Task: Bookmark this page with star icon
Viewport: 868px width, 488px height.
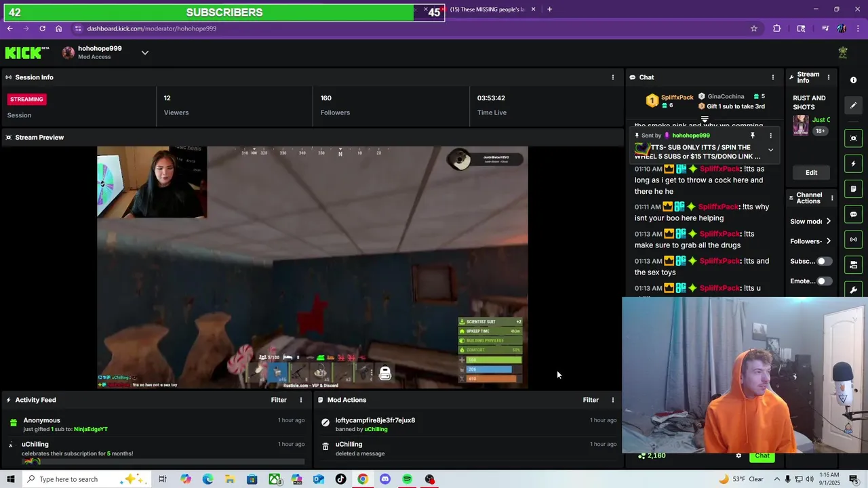Action: (753, 28)
